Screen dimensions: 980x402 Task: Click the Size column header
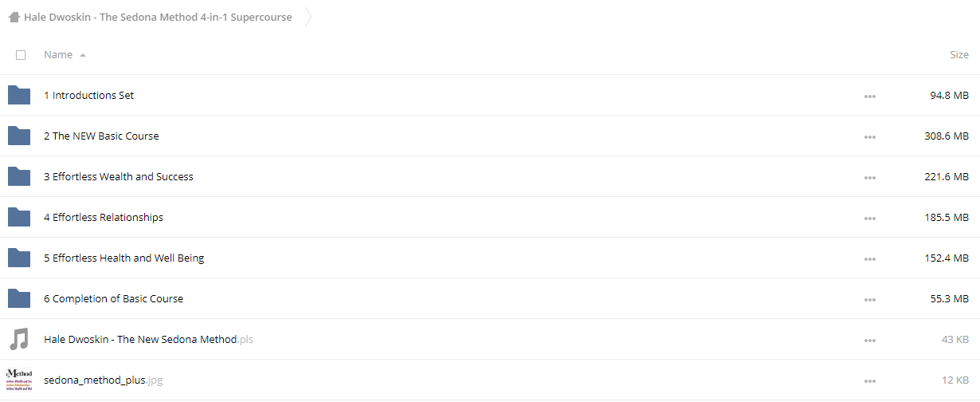point(959,55)
